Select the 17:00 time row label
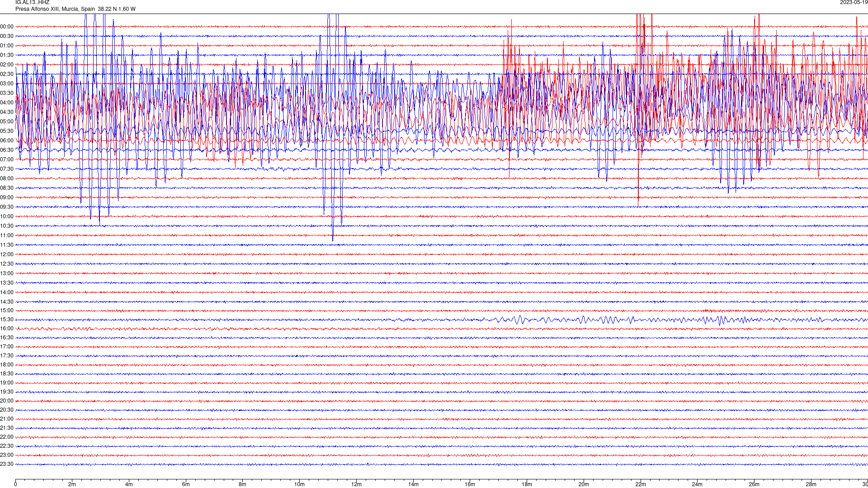This screenshot has width=868, height=488. pos(7,347)
